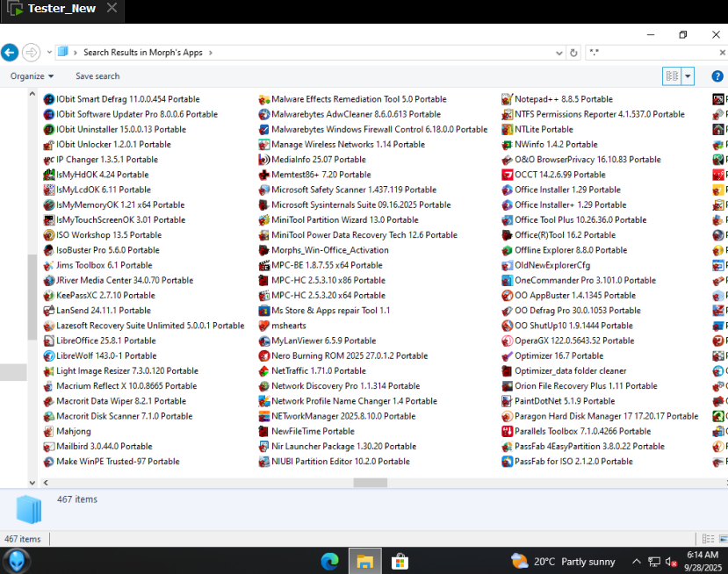Screen dimensions: 728x574
Task: Click the IsMyHdOK 4.24 Portable icon
Action: (49, 175)
